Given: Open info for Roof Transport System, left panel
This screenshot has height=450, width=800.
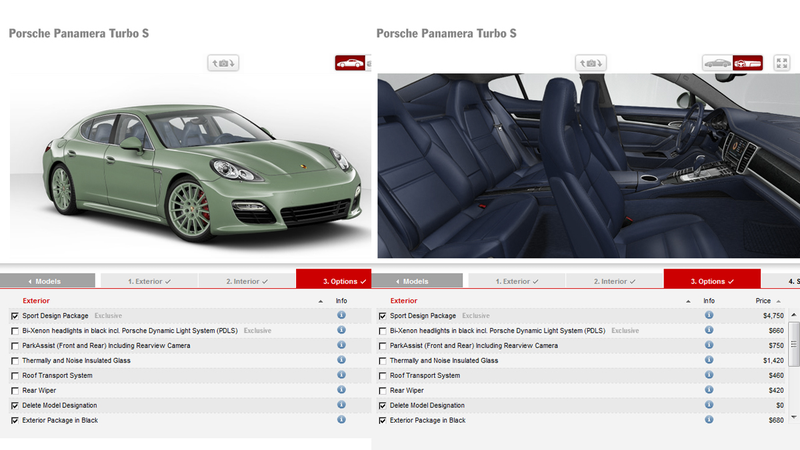Looking at the screenshot, I should pyautogui.click(x=341, y=374).
